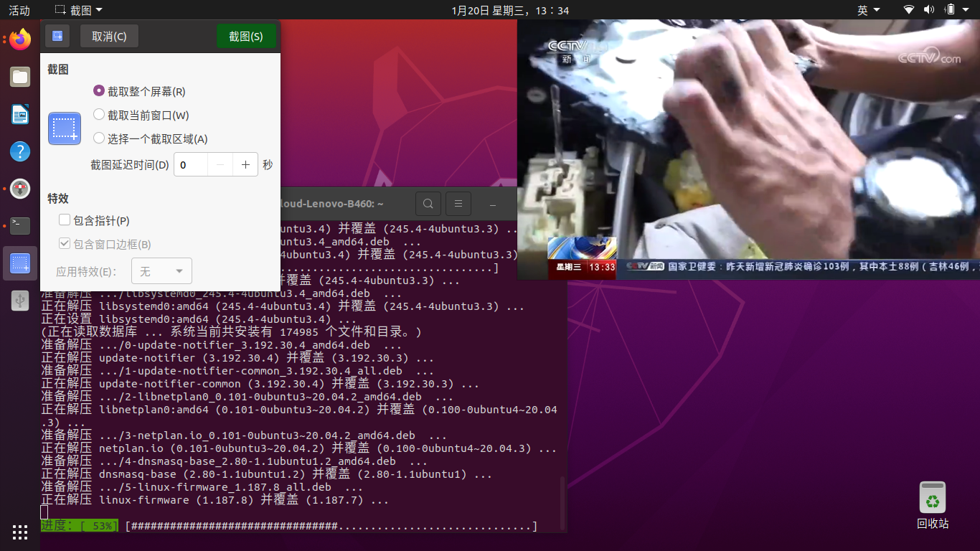Enable 包含指针 checkbox
Screen dimensions: 980x551
click(x=94, y=220)
